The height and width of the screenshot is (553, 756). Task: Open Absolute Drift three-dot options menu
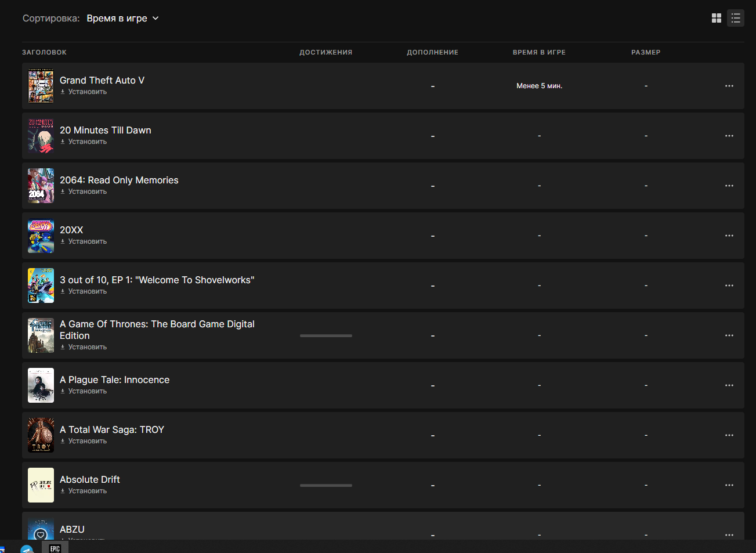(x=729, y=485)
